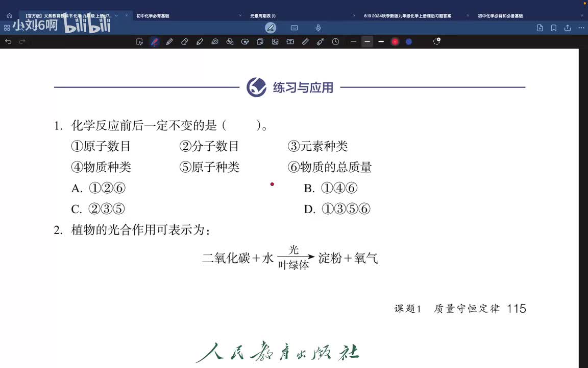Close the 【官方版】义务教育教科书 tab

click(127, 16)
